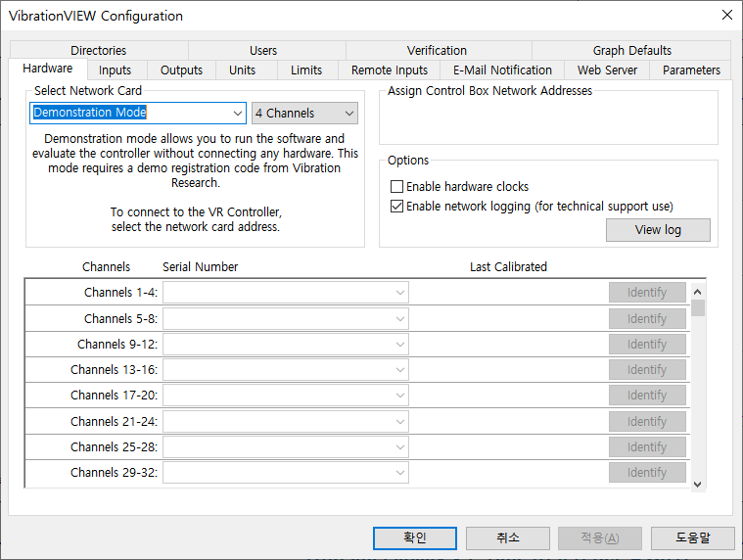Open Channels 13-16 serial number dropdown

click(286, 370)
